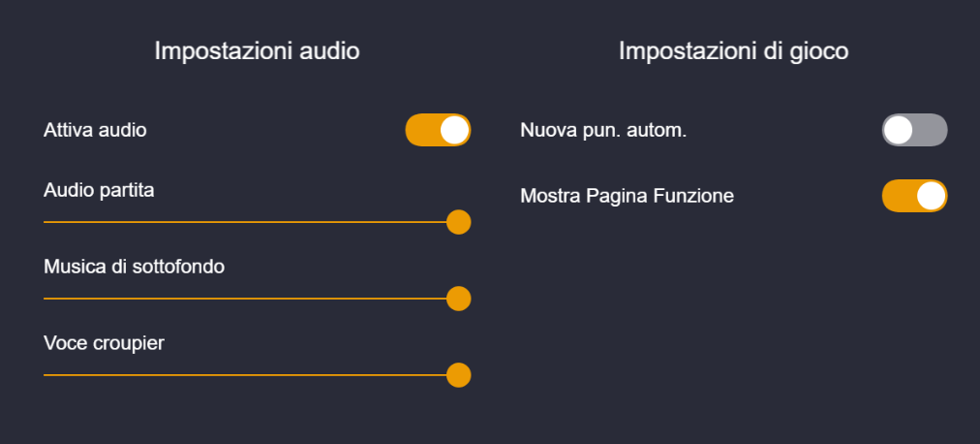This screenshot has height=444, width=980.
Task: Set Audio partita slider to its minimum
Action: coord(45,222)
